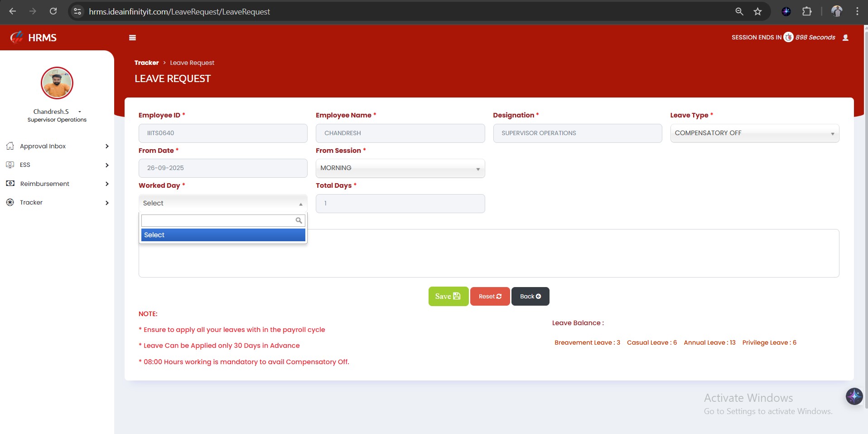Click the 'Annual Leave : 13' balance text
This screenshot has width=868, height=434.
[709, 342]
